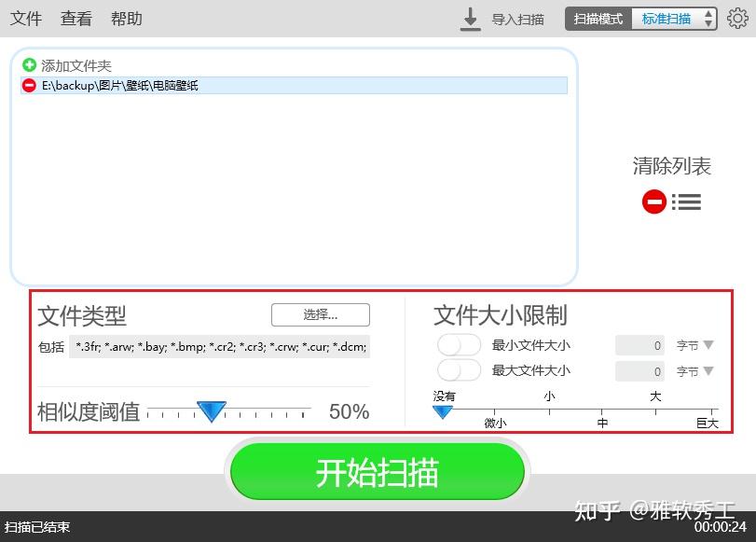Click the 扫描已结束 status text
The width and height of the screenshot is (756, 542).
tap(37, 526)
